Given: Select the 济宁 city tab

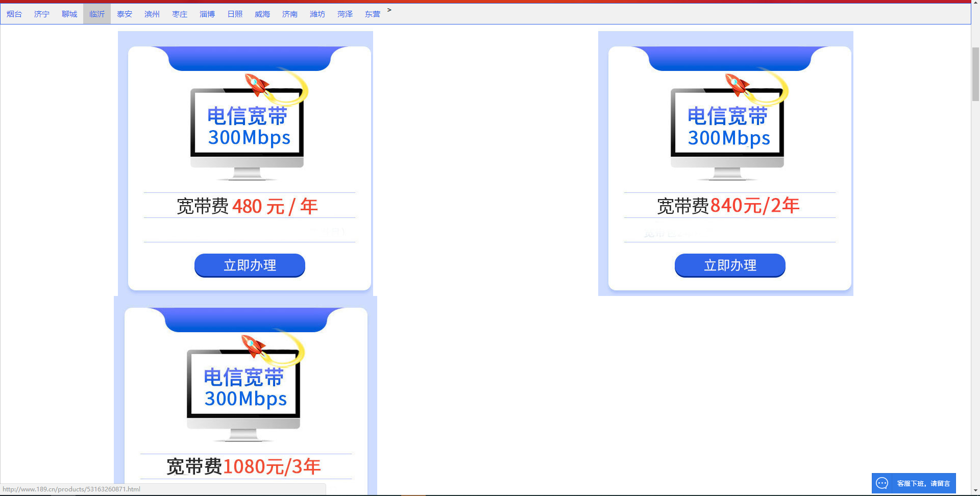Looking at the screenshot, I should point(42,14).
